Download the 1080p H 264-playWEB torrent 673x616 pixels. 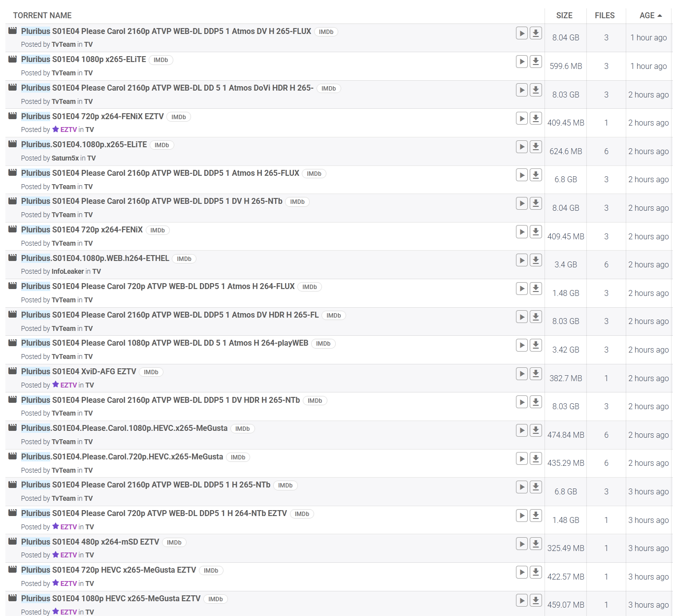point(536,345)
